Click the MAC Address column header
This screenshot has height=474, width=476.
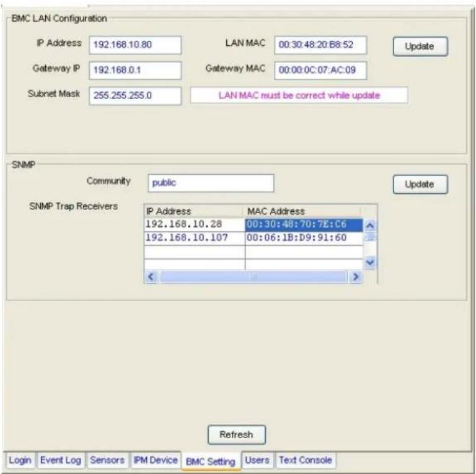pyautogui.click(x=302, y=211)
